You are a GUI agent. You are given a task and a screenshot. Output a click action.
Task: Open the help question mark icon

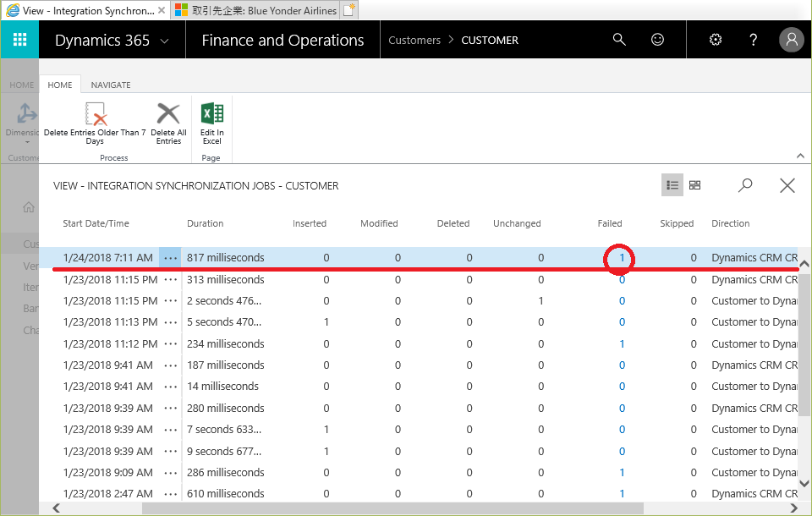[754, 40]
